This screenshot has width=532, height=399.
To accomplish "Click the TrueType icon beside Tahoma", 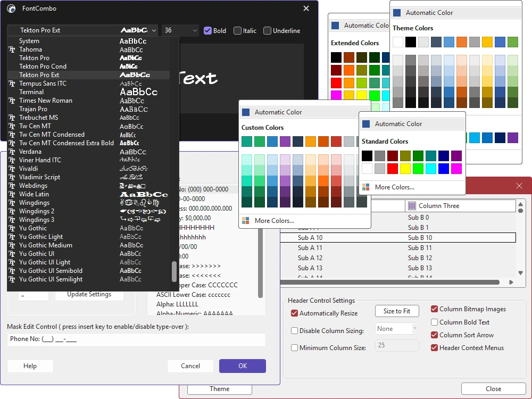I will pyautogui.click(x=12, y=49).
